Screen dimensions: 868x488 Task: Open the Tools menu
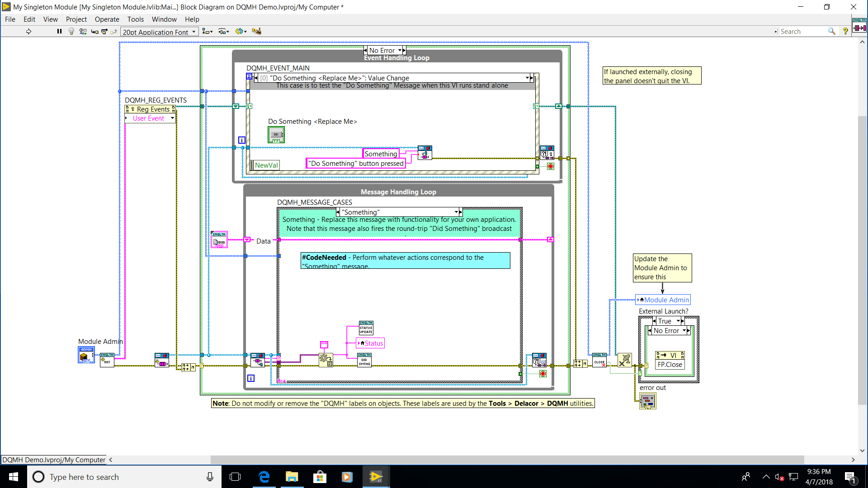[x=136, y=19]
